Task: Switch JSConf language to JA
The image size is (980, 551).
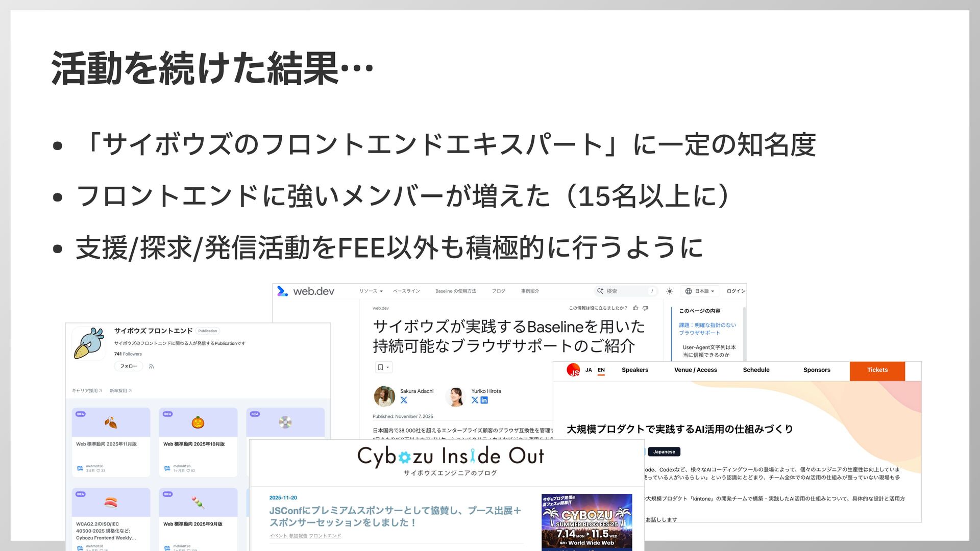Action: 589,370
